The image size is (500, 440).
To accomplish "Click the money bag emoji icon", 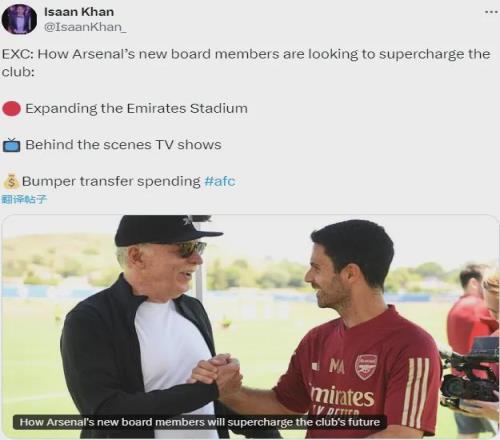I will point(11,181).
